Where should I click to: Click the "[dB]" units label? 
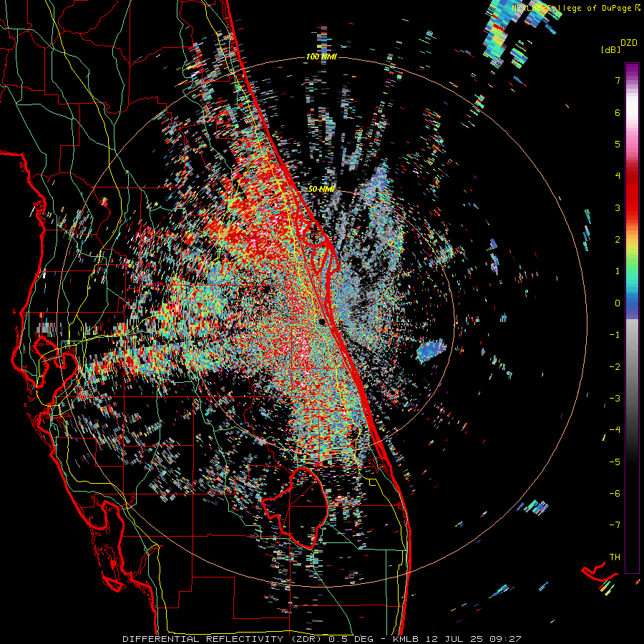[610, 49]
